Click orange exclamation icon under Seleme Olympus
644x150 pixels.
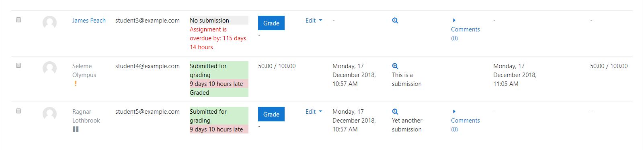(x=75, y=83)
